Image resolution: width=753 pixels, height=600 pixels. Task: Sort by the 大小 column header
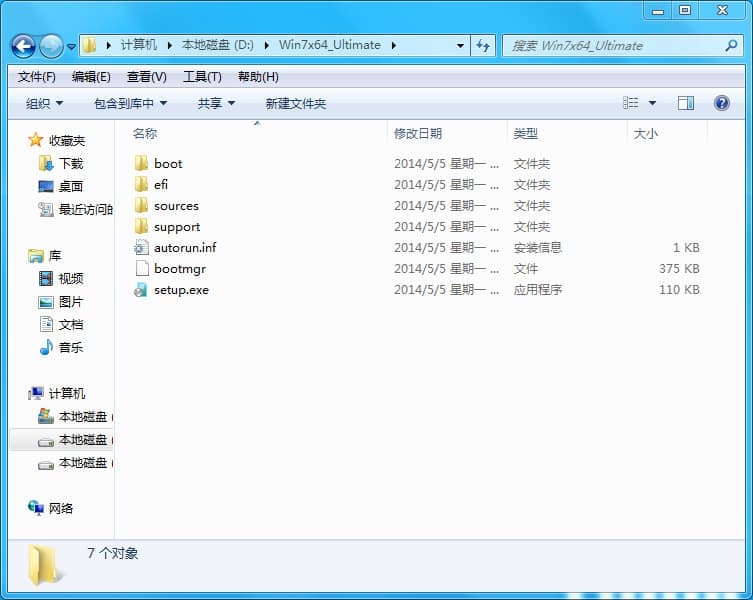645,134
